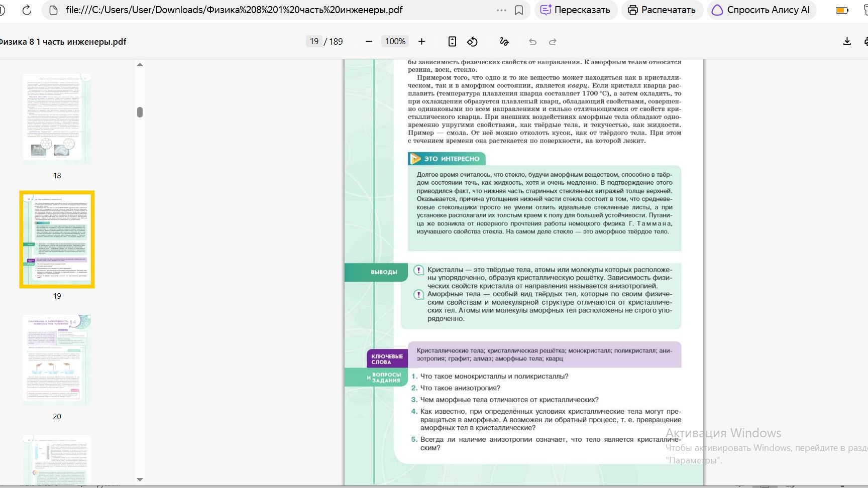Open page 20 thumbnail

tap(57, 359)
